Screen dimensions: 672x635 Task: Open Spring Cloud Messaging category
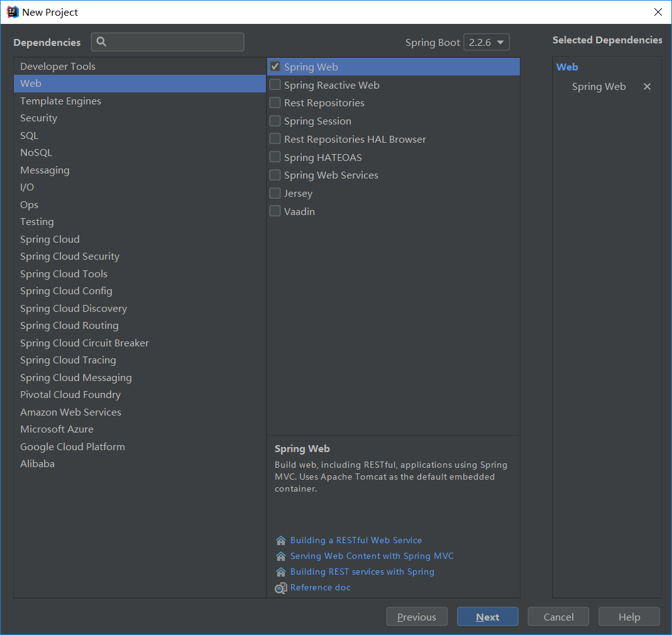140,378
